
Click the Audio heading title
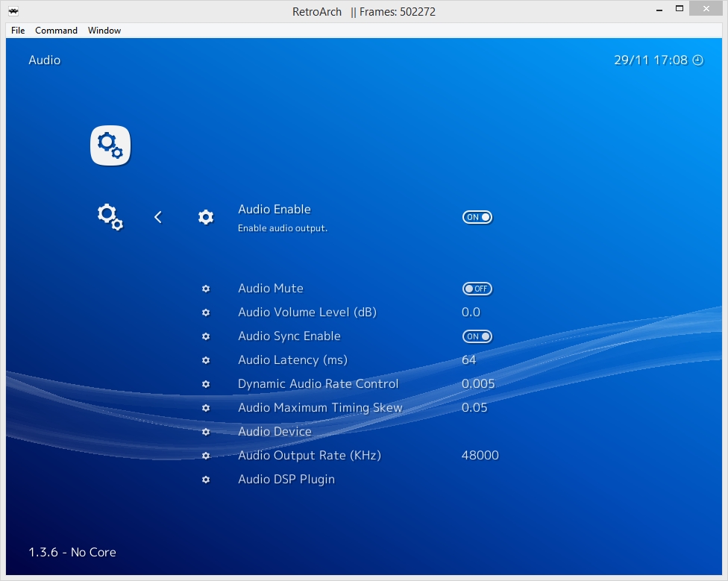pyautogui.click(x=45, y=60)
